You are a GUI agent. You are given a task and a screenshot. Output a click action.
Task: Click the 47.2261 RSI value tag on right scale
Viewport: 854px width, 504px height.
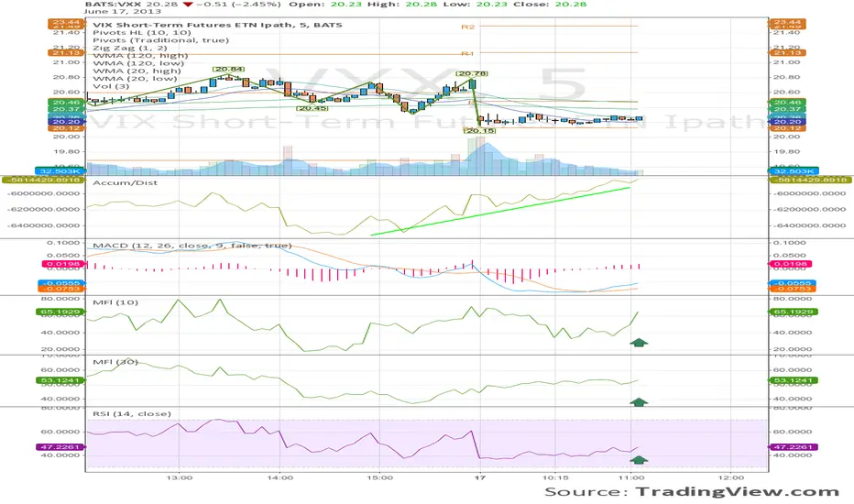(794, 447)
